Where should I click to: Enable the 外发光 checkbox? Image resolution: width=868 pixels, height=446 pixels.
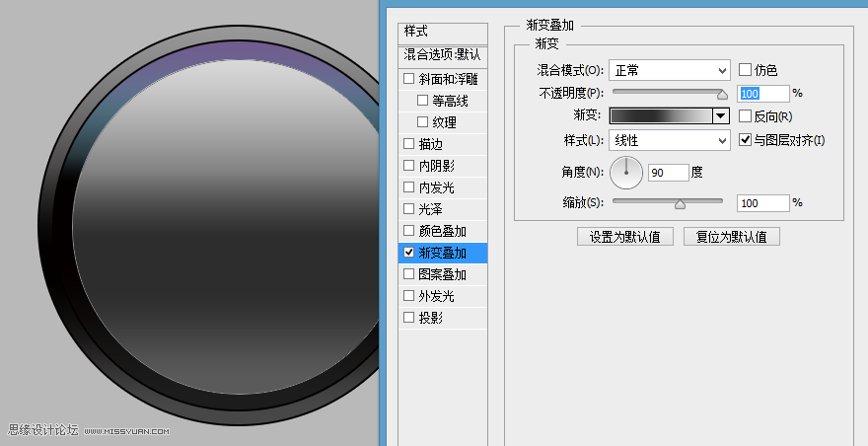(408, 296)
